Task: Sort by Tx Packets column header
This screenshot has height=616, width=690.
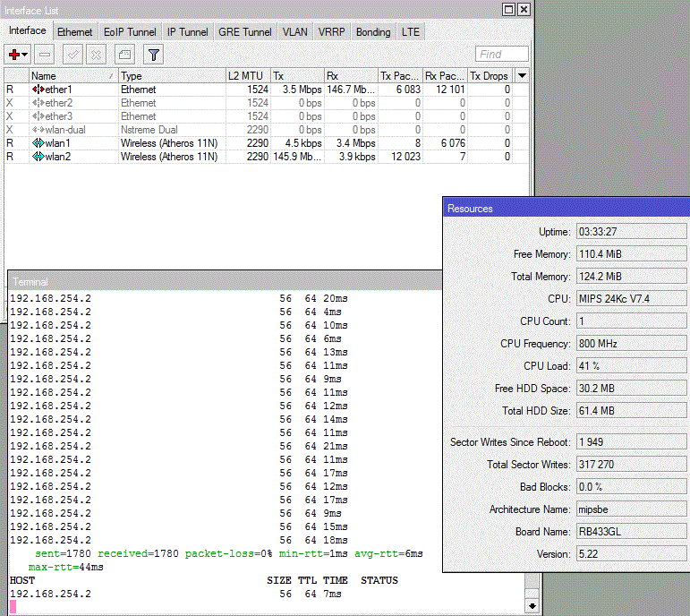Action: click(400, 76)
